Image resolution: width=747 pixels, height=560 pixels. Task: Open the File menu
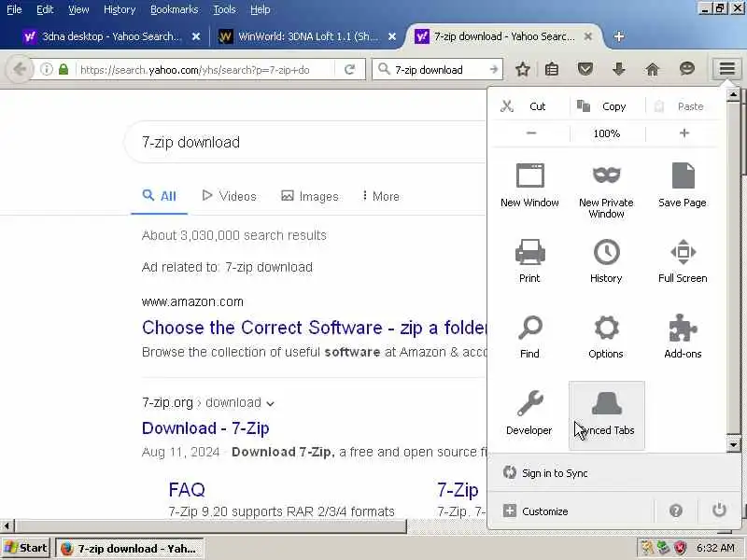pyautogui.click(x=14, y=9)
